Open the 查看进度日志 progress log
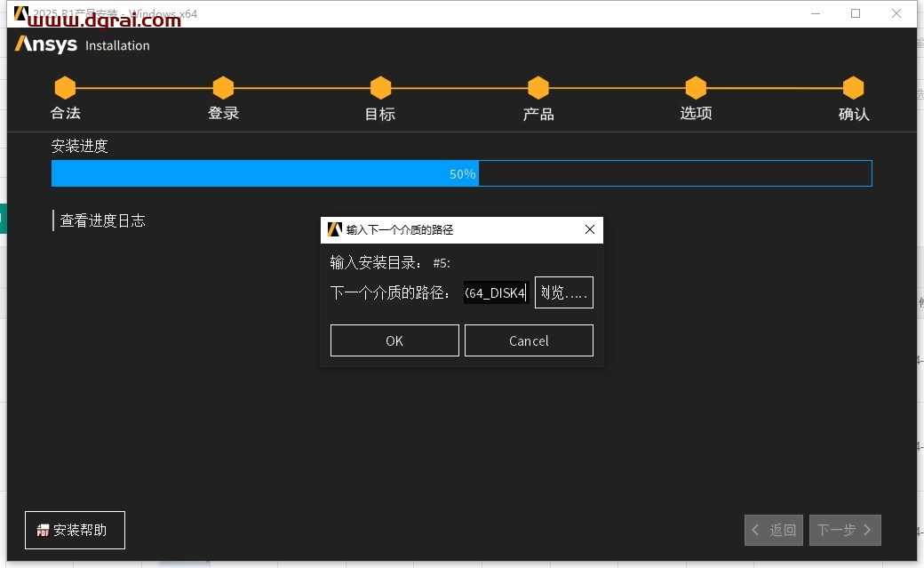 (102, 220)
